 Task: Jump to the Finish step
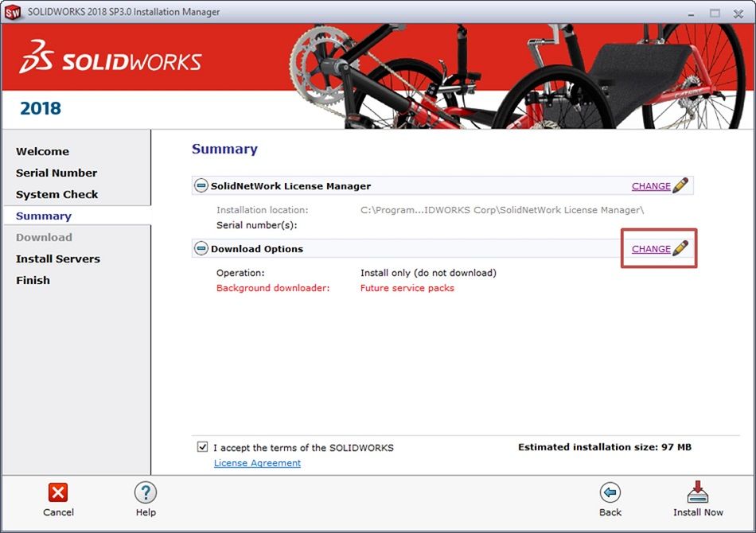tap(33, 280)
